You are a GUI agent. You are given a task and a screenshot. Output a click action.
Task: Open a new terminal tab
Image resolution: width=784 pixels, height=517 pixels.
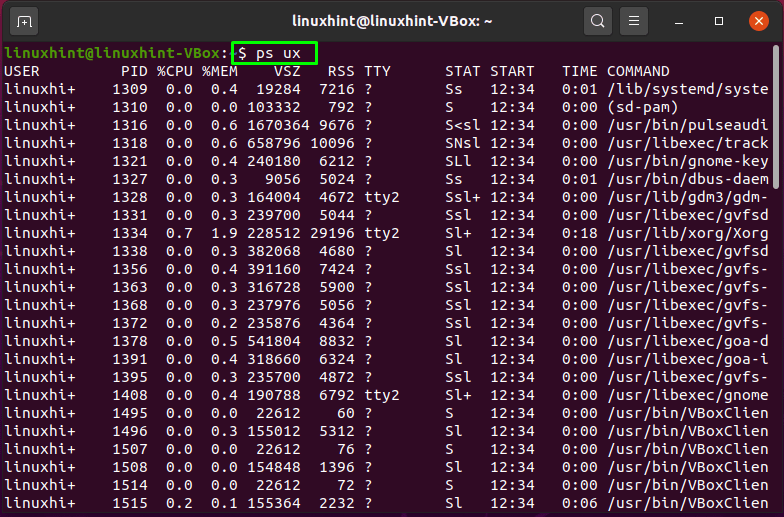(24, 22)
